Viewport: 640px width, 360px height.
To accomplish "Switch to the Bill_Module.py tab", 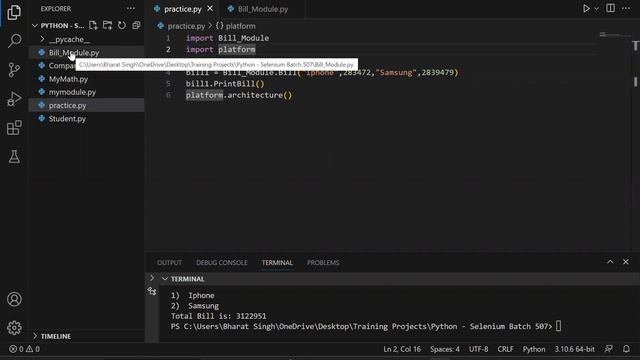I will point(262,9).
